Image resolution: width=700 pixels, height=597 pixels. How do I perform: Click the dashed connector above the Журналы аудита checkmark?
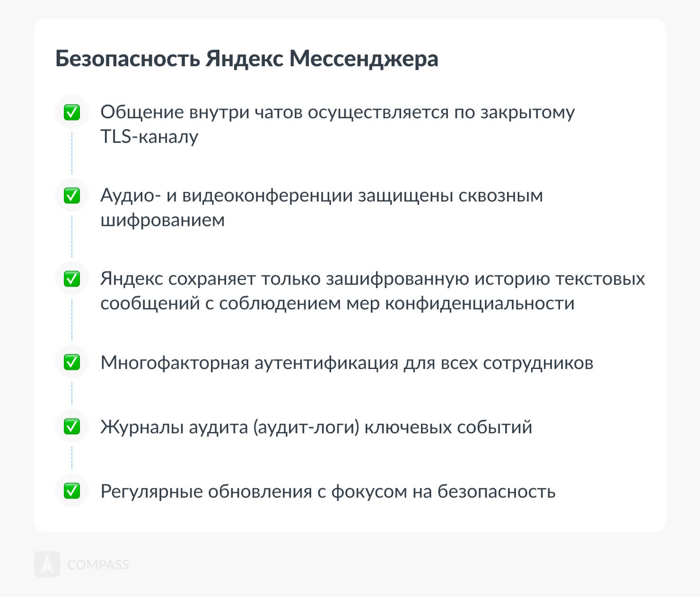(72, 395)
